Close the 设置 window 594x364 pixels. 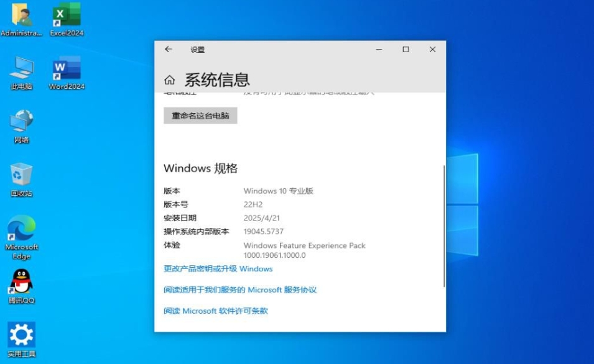(x=432, y=50)
